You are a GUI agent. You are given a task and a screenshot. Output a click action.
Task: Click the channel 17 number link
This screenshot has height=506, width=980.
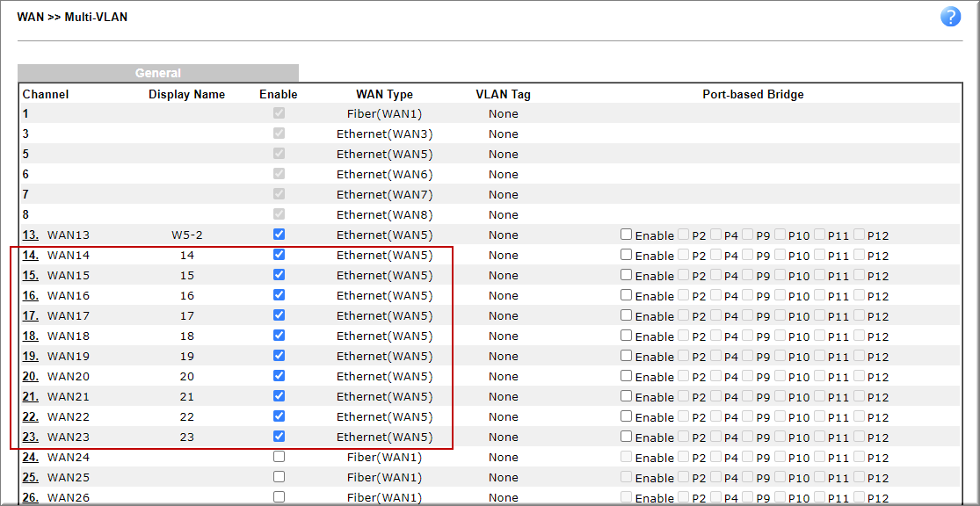31,316
